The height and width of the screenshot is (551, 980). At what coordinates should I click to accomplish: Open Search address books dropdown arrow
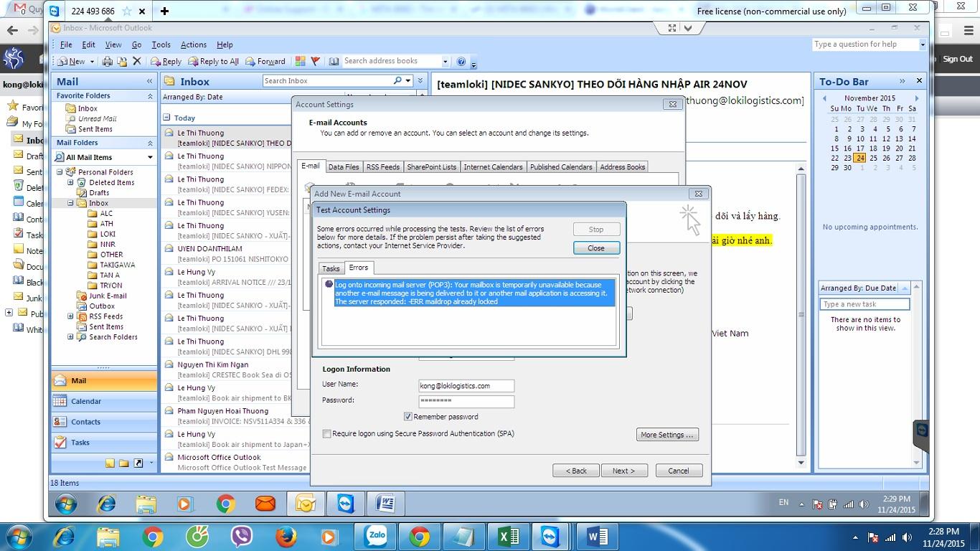tap(446, 62)
